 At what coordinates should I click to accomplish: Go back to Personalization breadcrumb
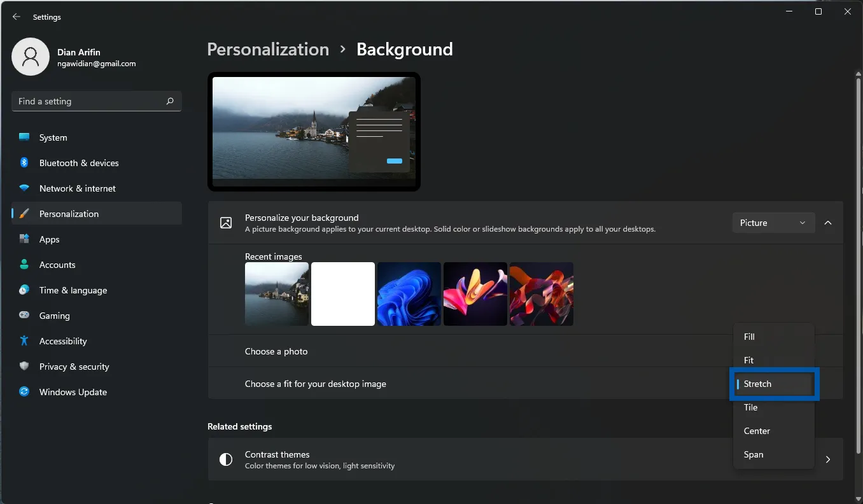tap(268, 50)
